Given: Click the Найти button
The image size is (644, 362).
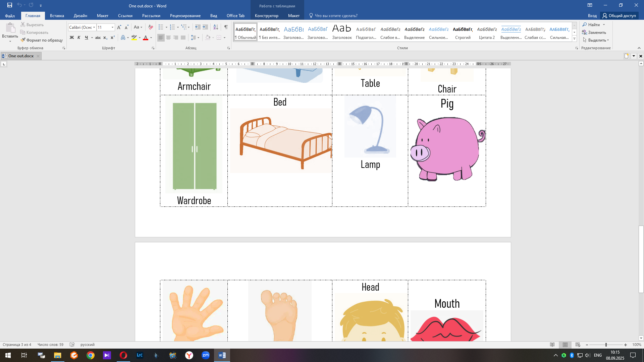Looking at the screenshot, I should point(591,24).
